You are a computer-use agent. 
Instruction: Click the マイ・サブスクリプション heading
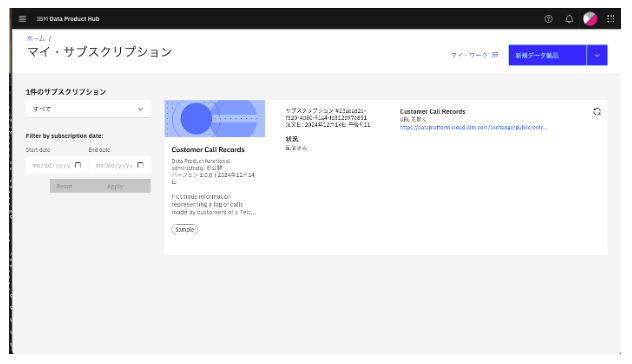tap(100, 52)
